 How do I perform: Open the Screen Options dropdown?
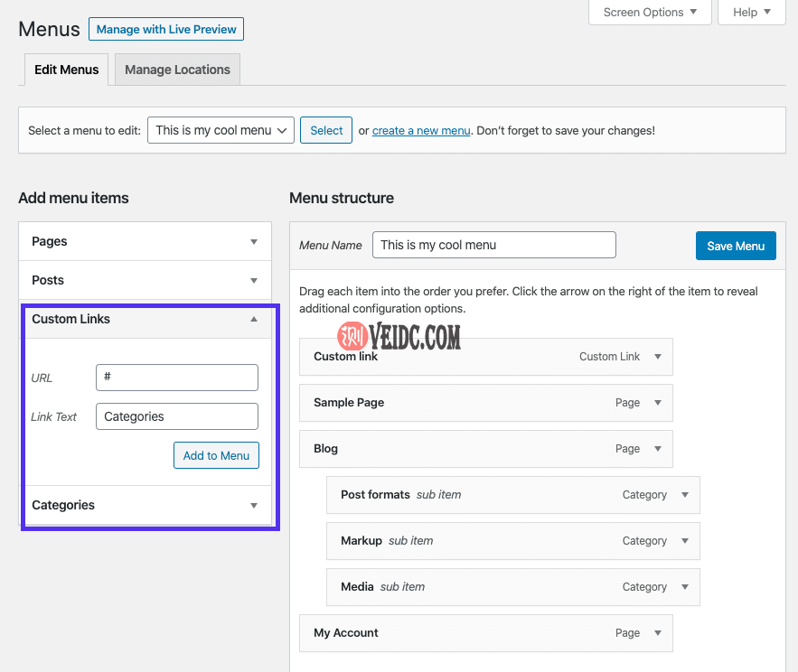650,13
